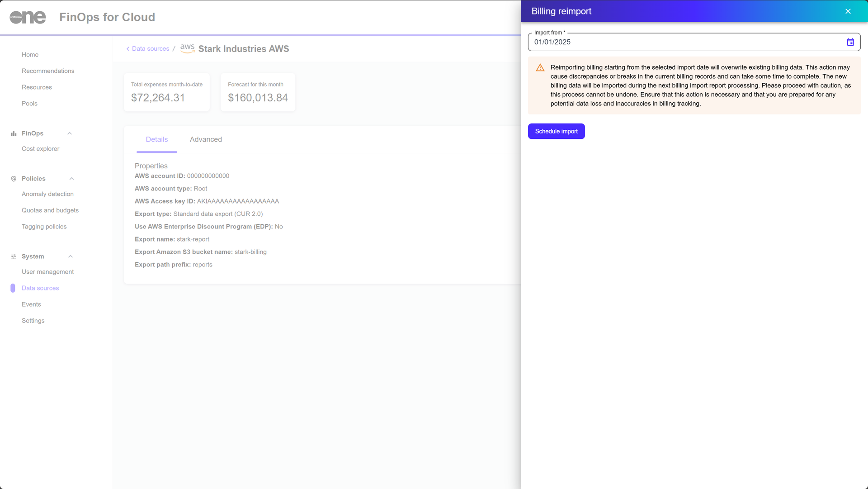Open Quotas and budgets page

click(50, 210)
